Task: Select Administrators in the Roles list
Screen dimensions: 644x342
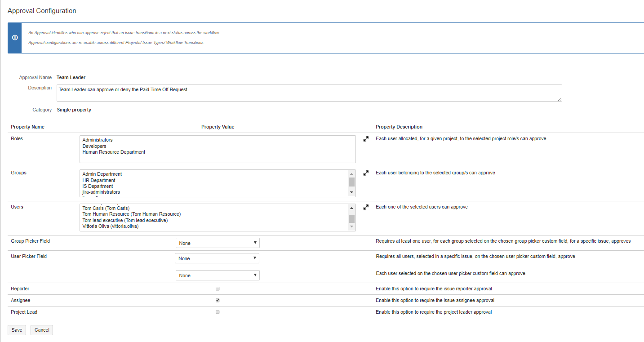Action: [x=98, y=140]
